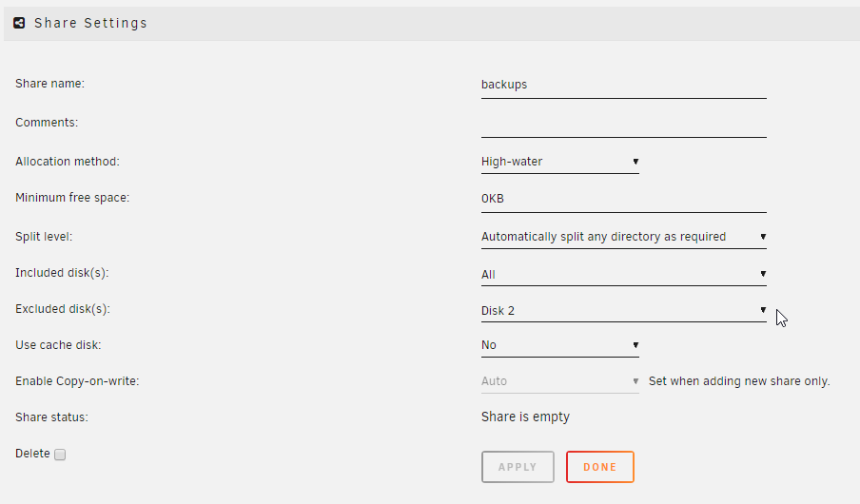Click the Share name input field
Viewport: 860px width, 504px height.
click(x=624, y=85)
